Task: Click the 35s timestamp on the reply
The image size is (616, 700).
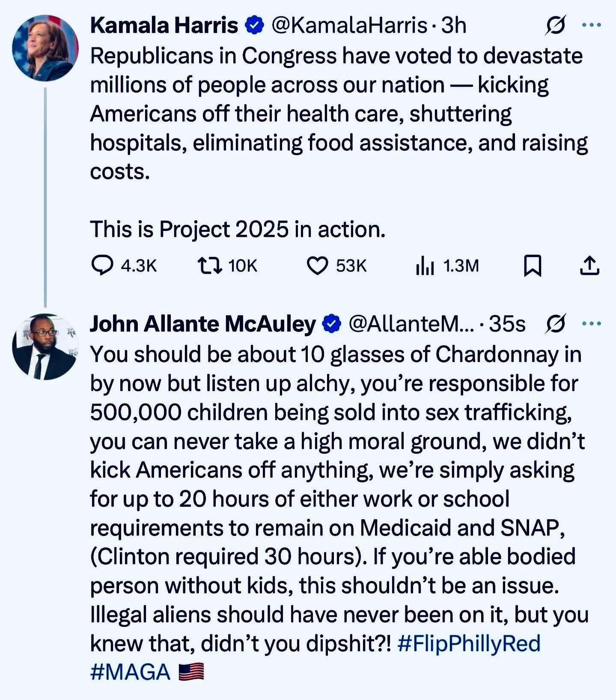Action: click(x=507, y=324)
